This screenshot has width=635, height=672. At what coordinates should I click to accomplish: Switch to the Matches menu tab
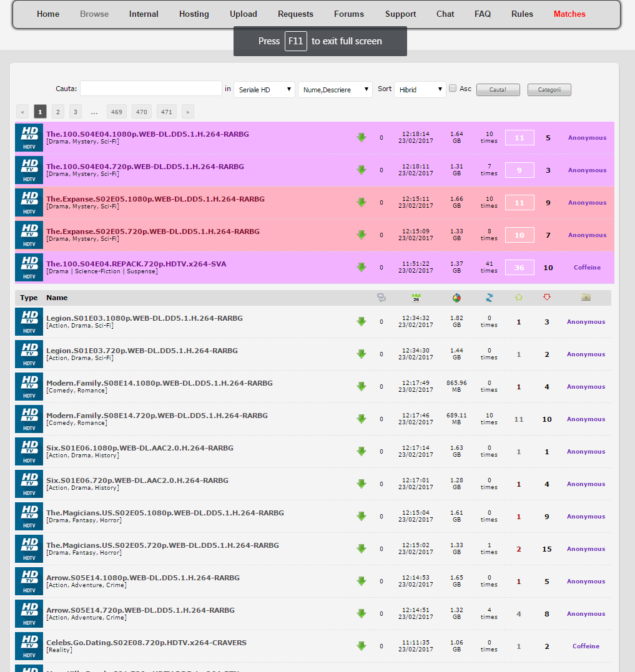coord(569,14)
